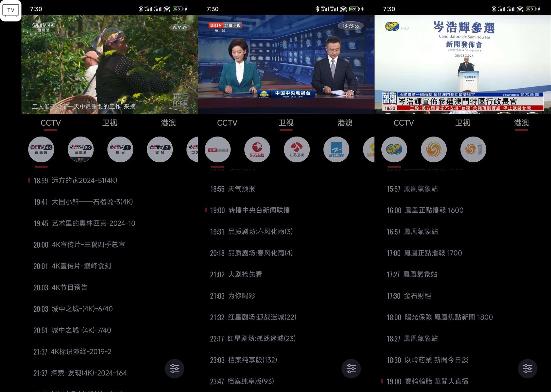The width and height of the screenshot is (551, 392).
Task: Open the filter settings button in the left screen
Action: 175,369
